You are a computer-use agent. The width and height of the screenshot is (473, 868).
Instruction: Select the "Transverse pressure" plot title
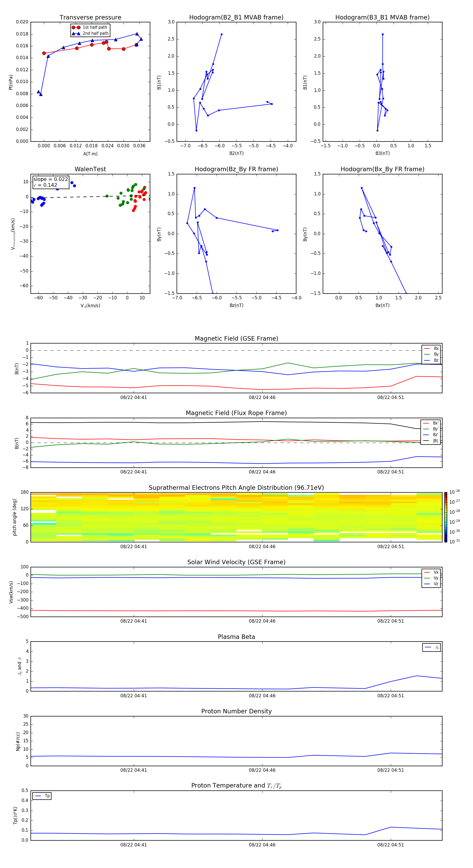click(x=90, y=18)
